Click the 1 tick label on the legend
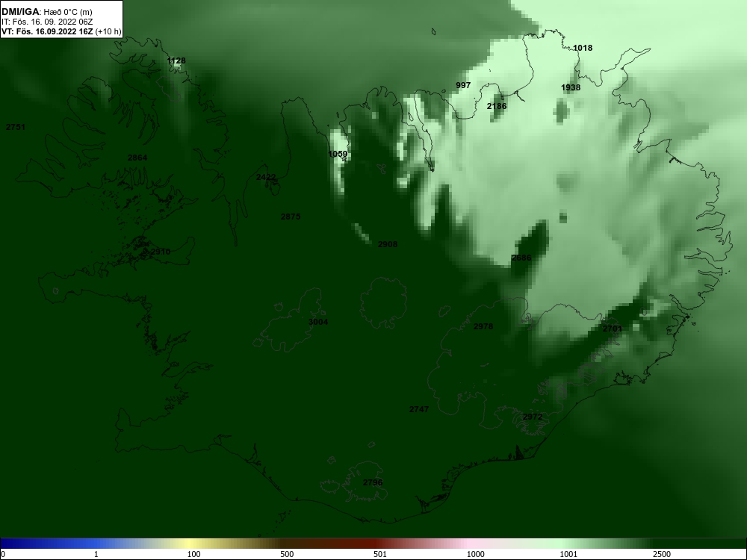This screenshot has width=747, height=560. (96, 554)
